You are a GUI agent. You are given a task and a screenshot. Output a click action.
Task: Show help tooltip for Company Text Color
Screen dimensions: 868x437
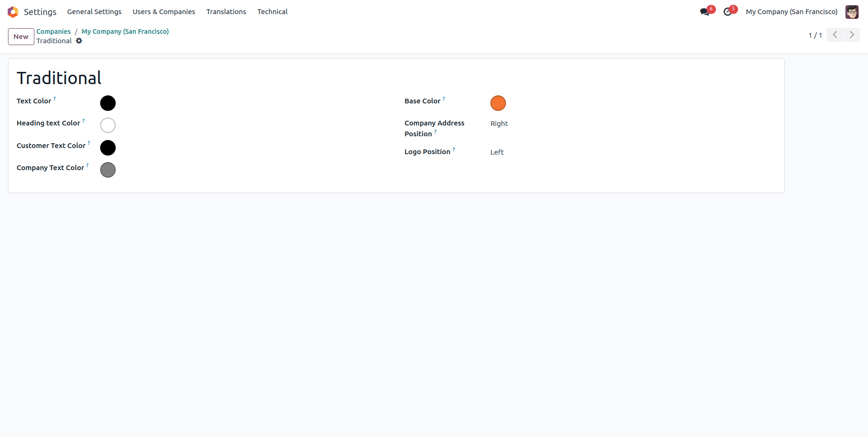click(87, 165)
